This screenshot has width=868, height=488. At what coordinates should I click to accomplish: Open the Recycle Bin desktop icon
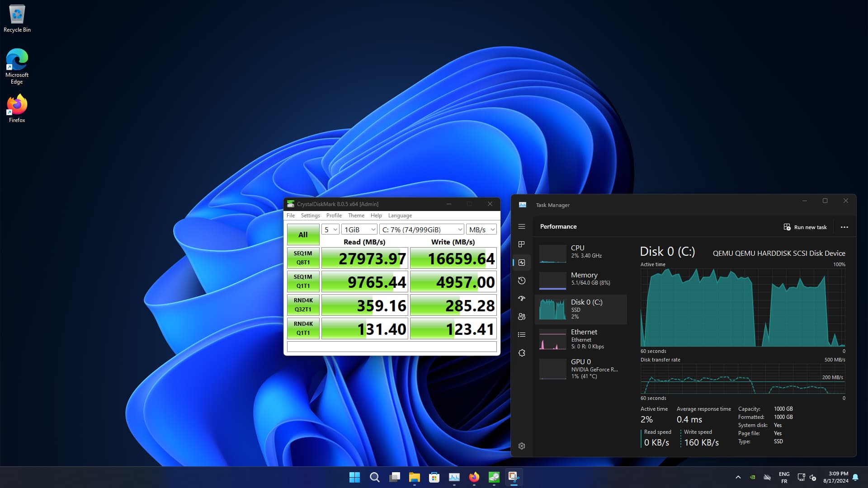[17, 19]
